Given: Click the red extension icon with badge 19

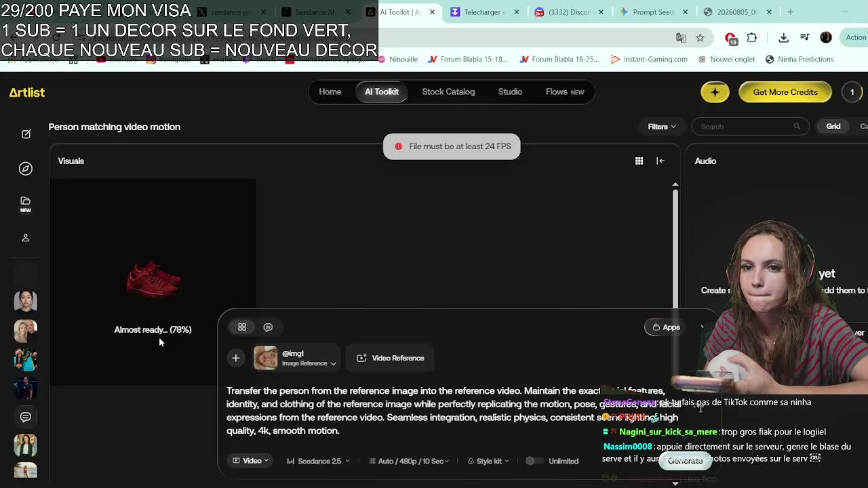Looking at the screenshot, I should pyautogui.click(x=730, y=39).
